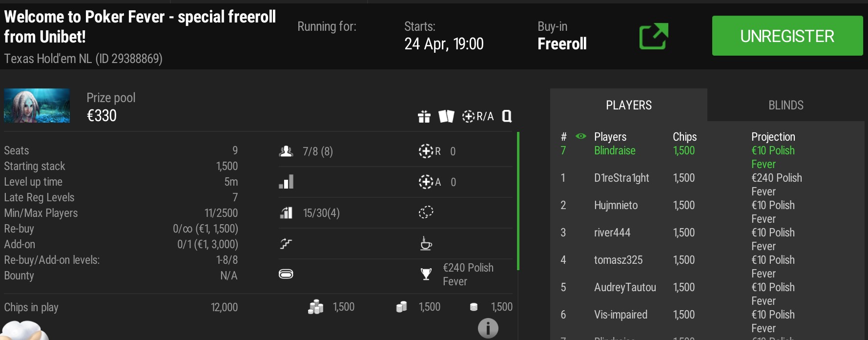Click the R/A rebuy add-on icon
The width and height of the screenshot is (868, 340).
[478, 116]
